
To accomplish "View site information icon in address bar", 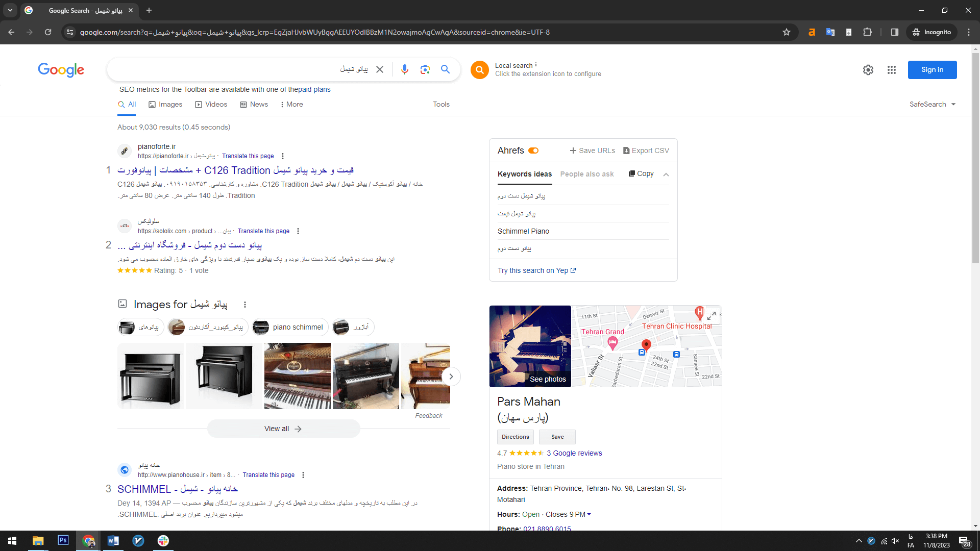I will pos(70,32).
